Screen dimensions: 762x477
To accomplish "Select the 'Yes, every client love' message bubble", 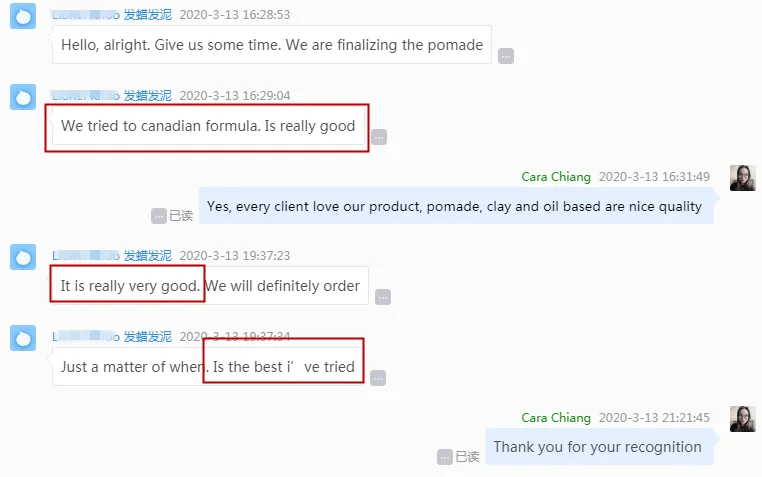I will [455, 206].
